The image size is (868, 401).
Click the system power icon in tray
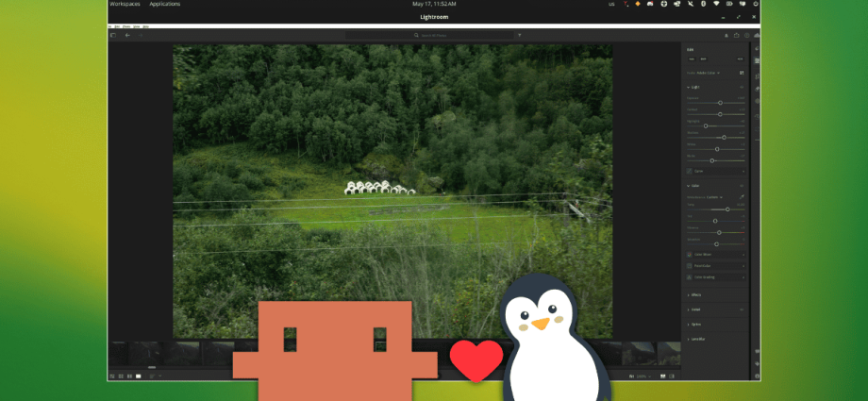(756, 4)
